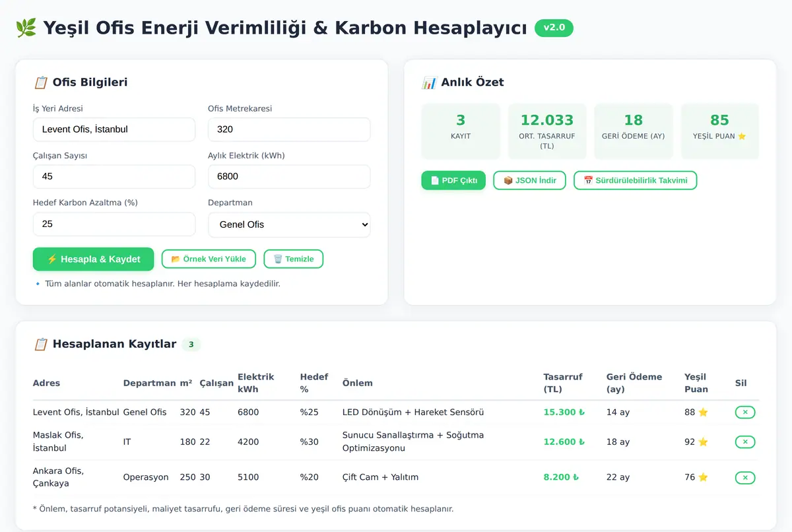Click Çift Cam + Yalıtım cell

point(381,477)
